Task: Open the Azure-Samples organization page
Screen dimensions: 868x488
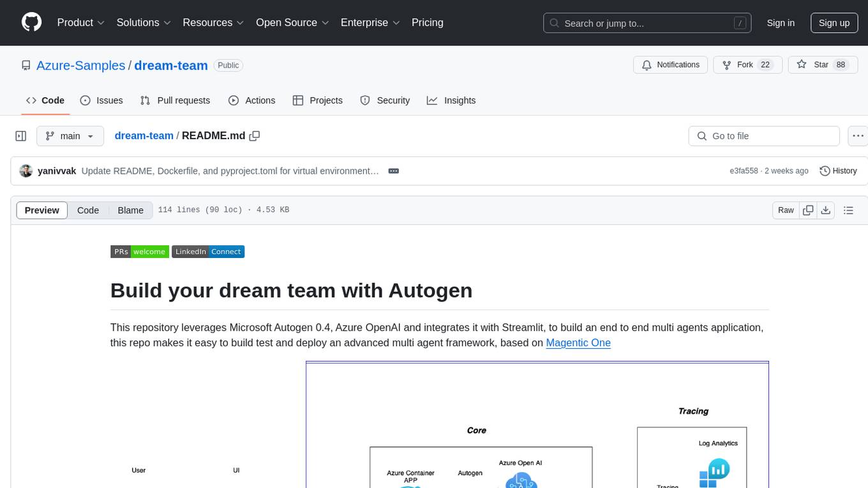Action: pos(81,65)
